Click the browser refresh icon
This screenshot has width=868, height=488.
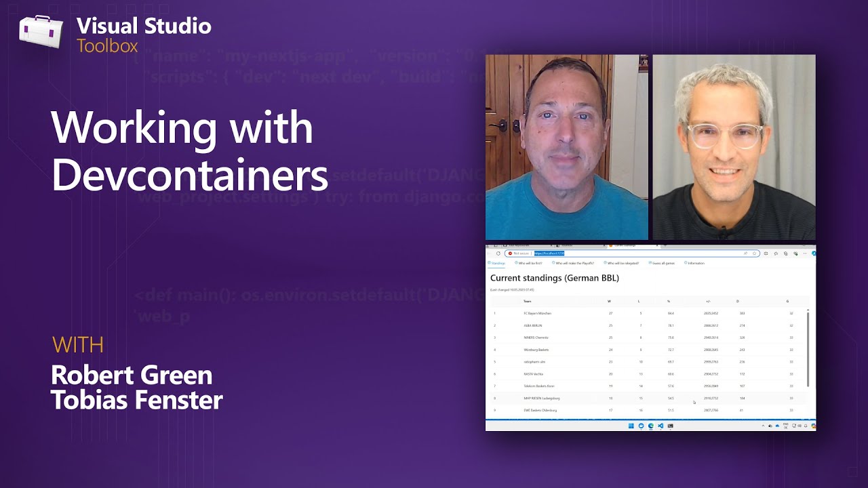pos(498,253)
